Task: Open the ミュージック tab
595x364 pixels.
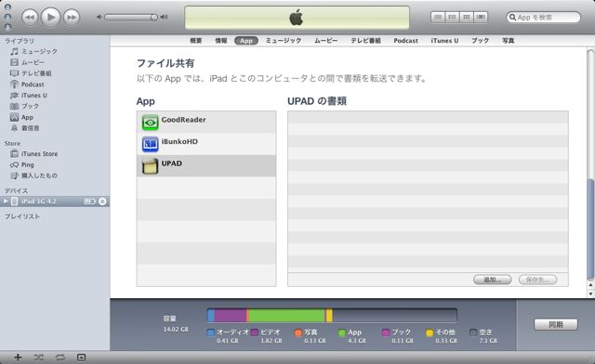Action: click(284, 41)
